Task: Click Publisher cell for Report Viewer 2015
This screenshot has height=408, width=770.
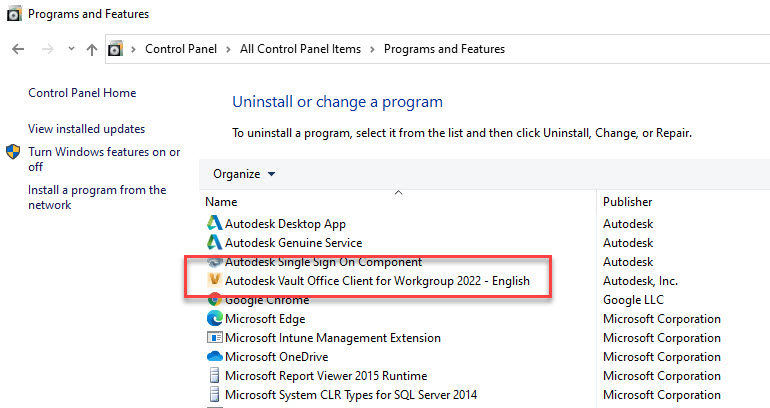Action: (x=662, y=376)
